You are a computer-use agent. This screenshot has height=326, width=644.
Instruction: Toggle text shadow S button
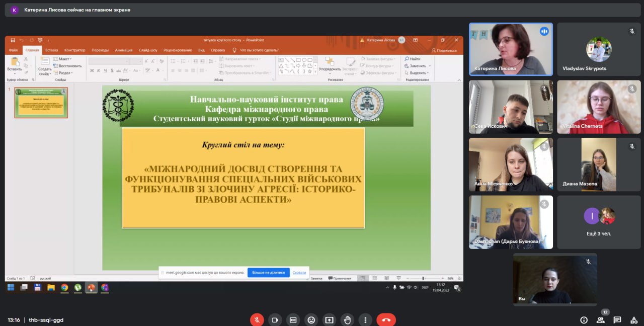pyautogui.click(x=113, y=71)
